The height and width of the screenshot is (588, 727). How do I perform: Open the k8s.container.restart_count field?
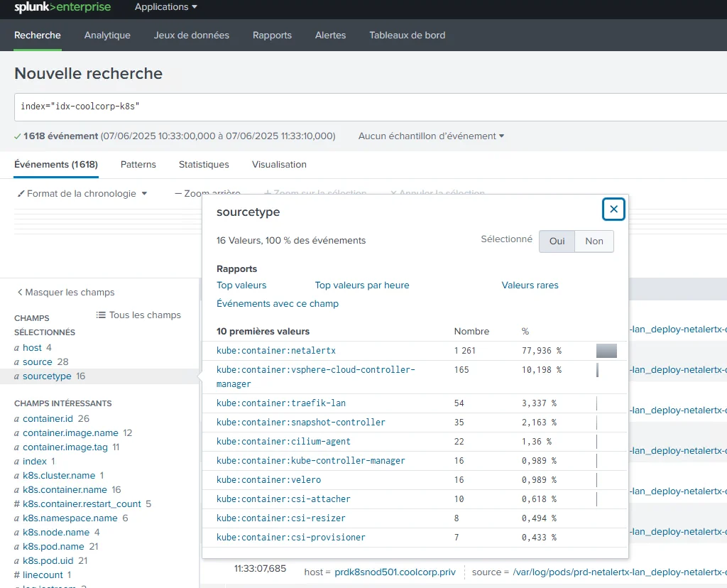click(82, 504)
